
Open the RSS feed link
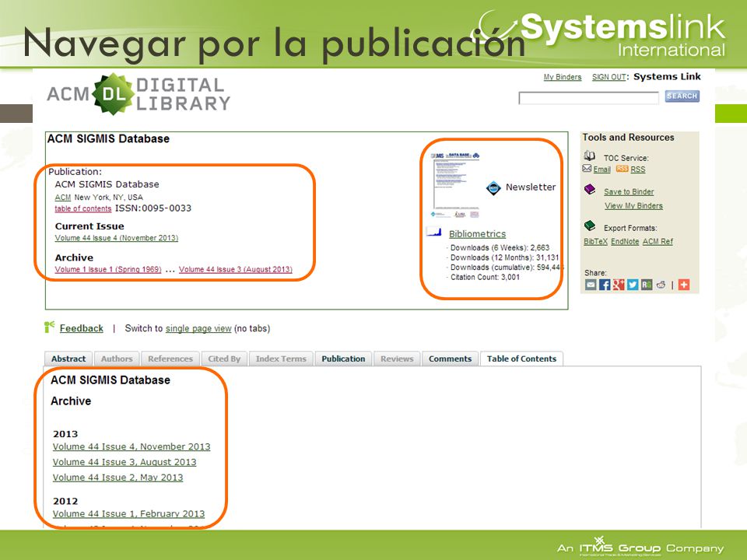coord(638,169)
